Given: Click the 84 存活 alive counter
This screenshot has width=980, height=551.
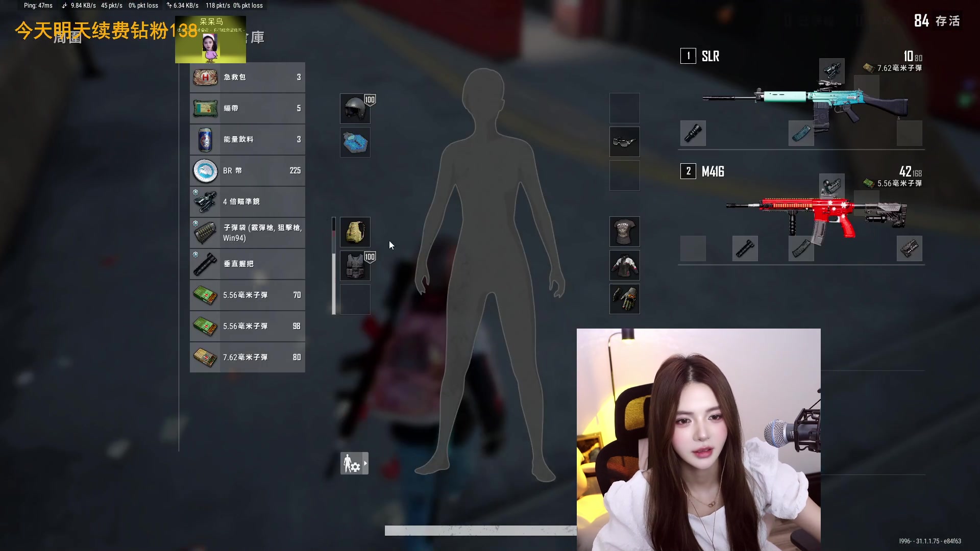Looking at the screenshot, I should [x=937, y=21].
